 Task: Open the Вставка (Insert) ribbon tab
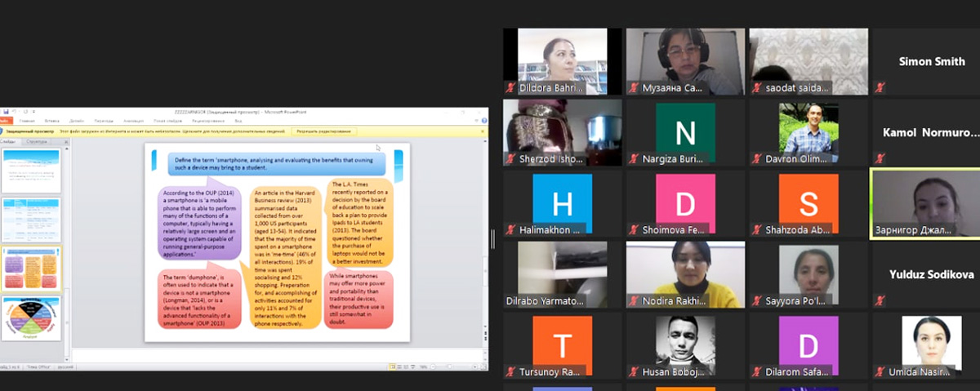click(x=52, y=121)
